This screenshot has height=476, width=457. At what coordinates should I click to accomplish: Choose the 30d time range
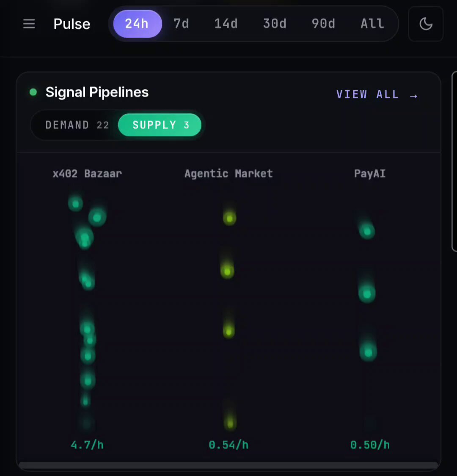[x=275, y=24]
